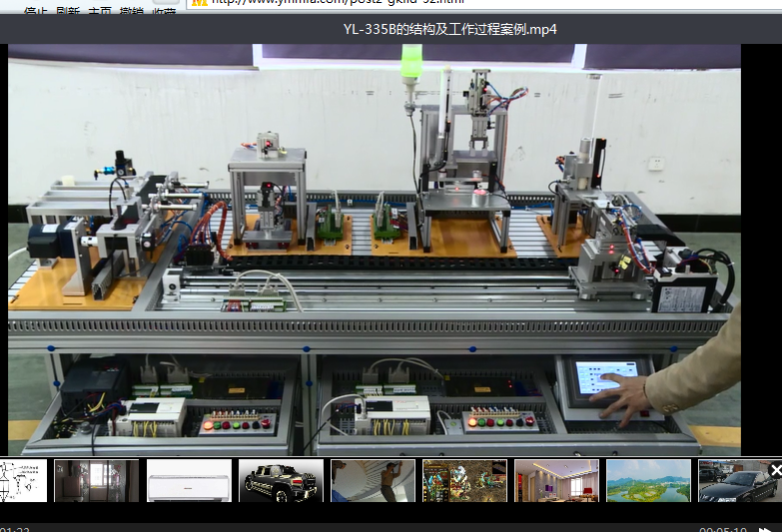Click the site favicon beside the URL
This screenshot has width=782, height=532.
click(199, 3)
